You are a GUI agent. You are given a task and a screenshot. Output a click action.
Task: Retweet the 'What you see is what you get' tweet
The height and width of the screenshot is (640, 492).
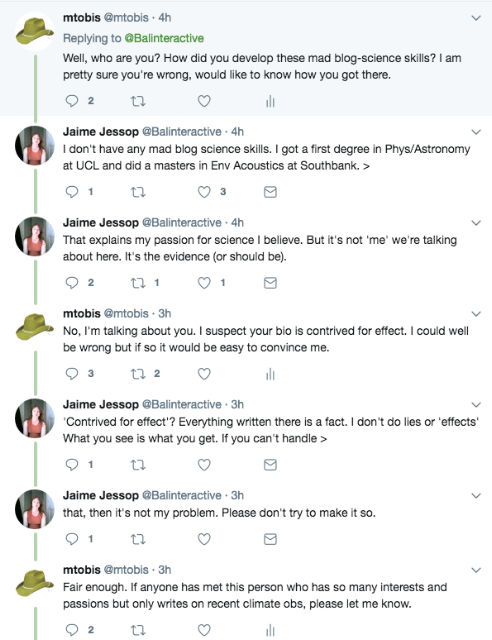(x=138, y=465)
